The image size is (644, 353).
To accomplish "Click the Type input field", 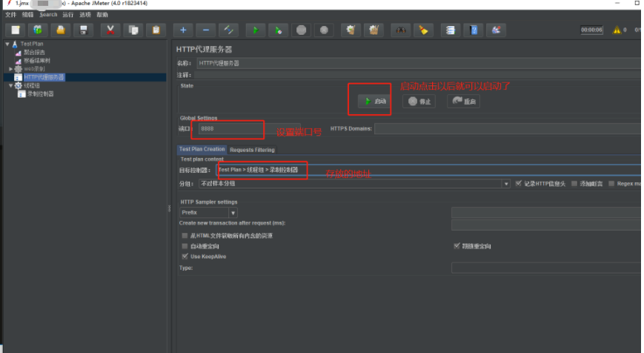I will pos(546,268).
